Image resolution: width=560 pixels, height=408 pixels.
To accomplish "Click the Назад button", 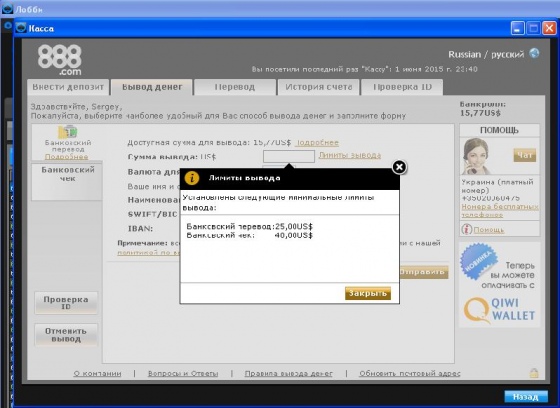I will [526, 397].
